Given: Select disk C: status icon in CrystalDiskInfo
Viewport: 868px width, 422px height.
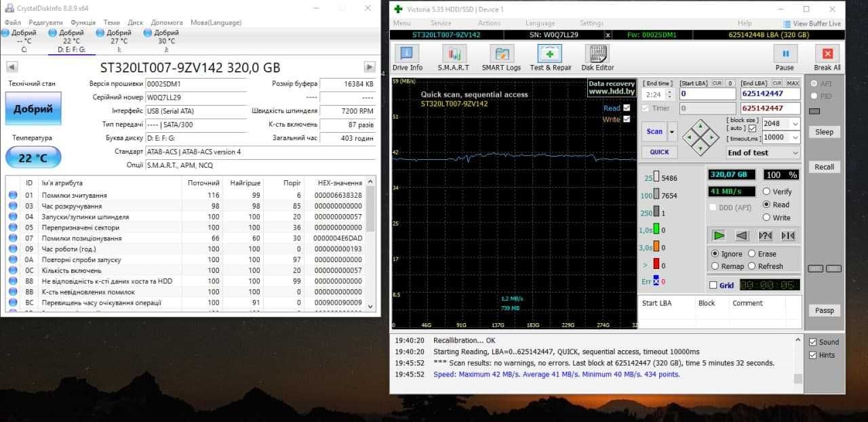Looking at the screenshot, I should click(x=6, y=33).
